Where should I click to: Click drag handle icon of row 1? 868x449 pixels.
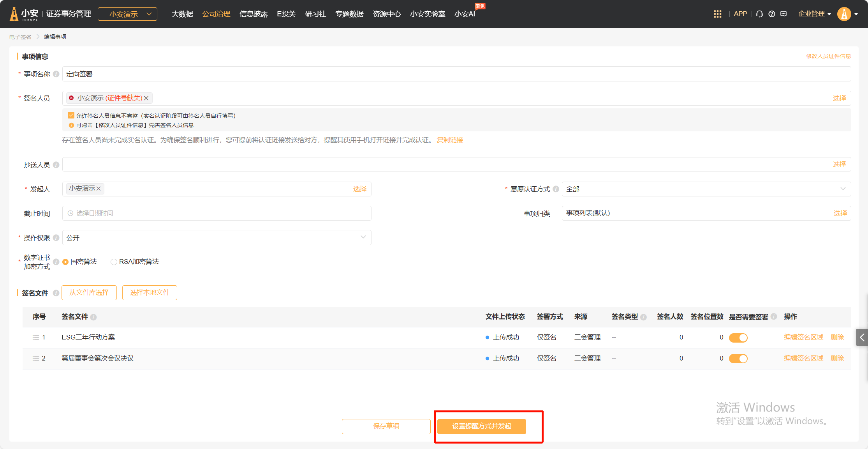pyautogui.click(x=36, y=338)
